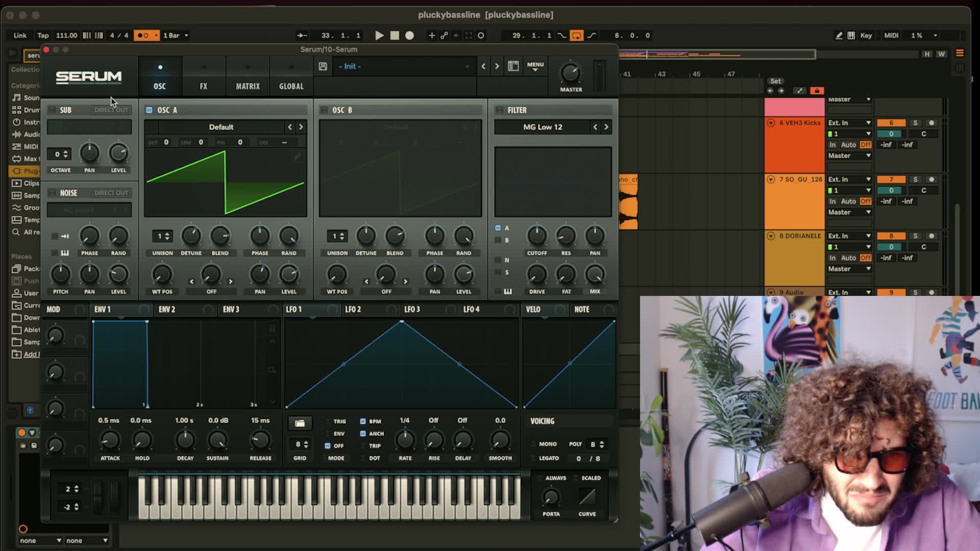Viewport: 980px width, 551px height.
Task: Open the Serum MENU dropdown
Action: [535, 66]
